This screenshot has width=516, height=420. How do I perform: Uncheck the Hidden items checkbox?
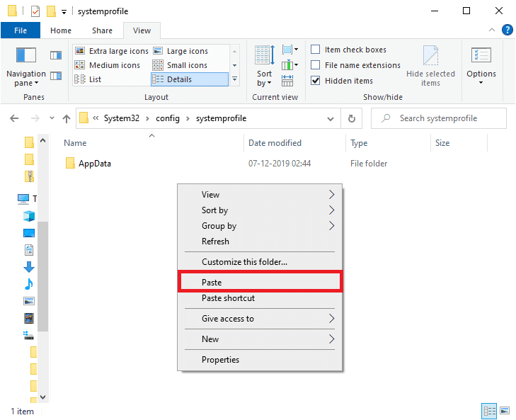pos(316,81)
